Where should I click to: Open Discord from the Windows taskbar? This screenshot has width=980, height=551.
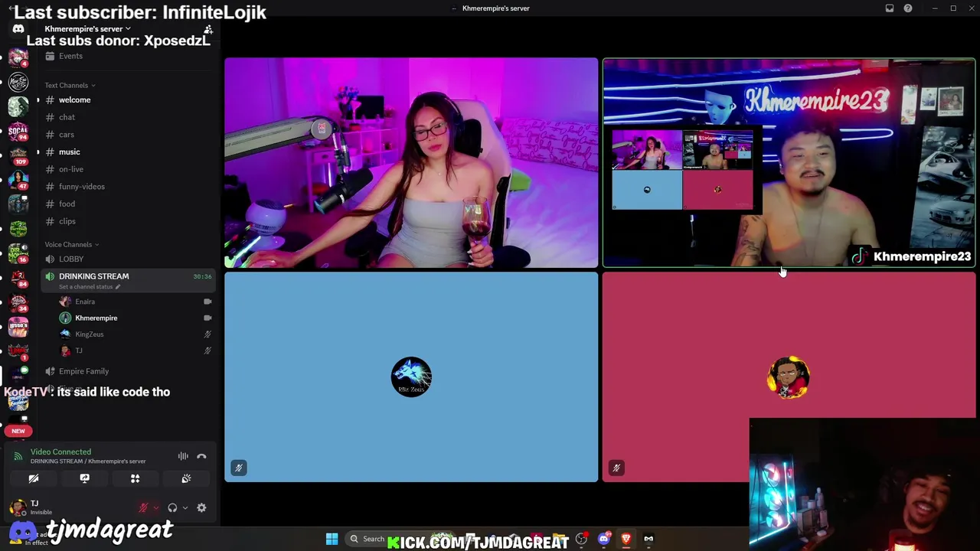click(x=603, y=539)
